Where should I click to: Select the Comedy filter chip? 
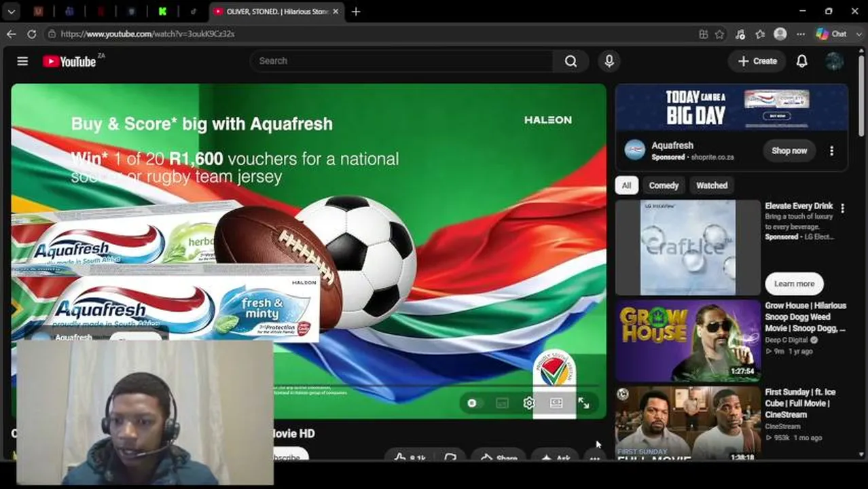(664, 185)
